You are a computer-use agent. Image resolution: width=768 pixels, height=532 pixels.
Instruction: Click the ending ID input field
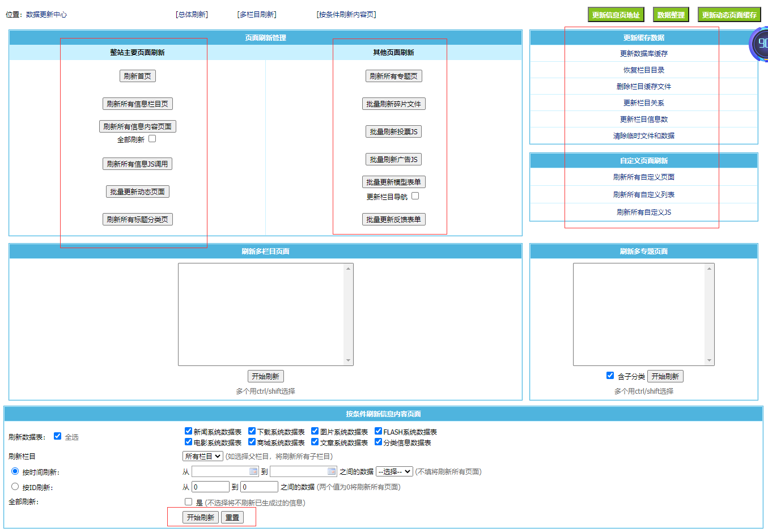[x=259, y=487]
